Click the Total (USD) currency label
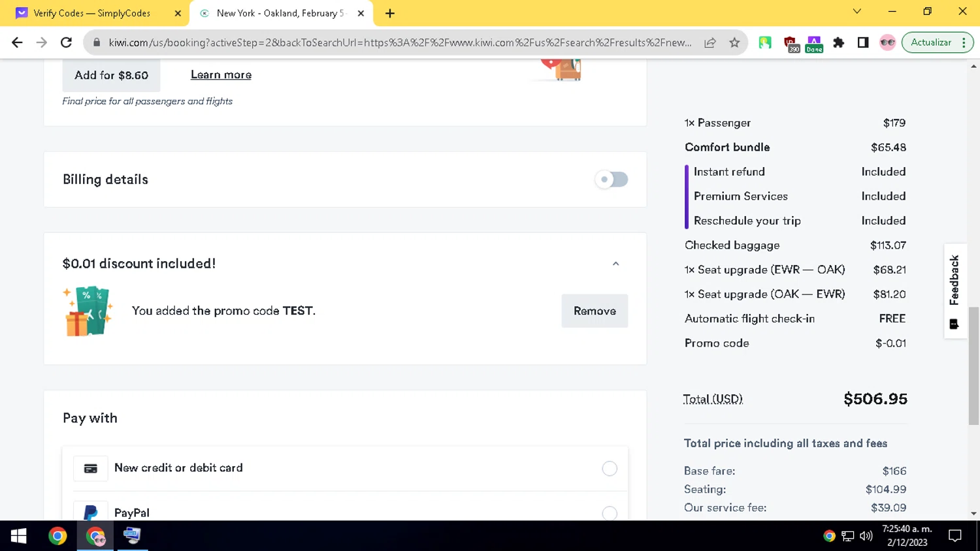 (x=713, y=399)
